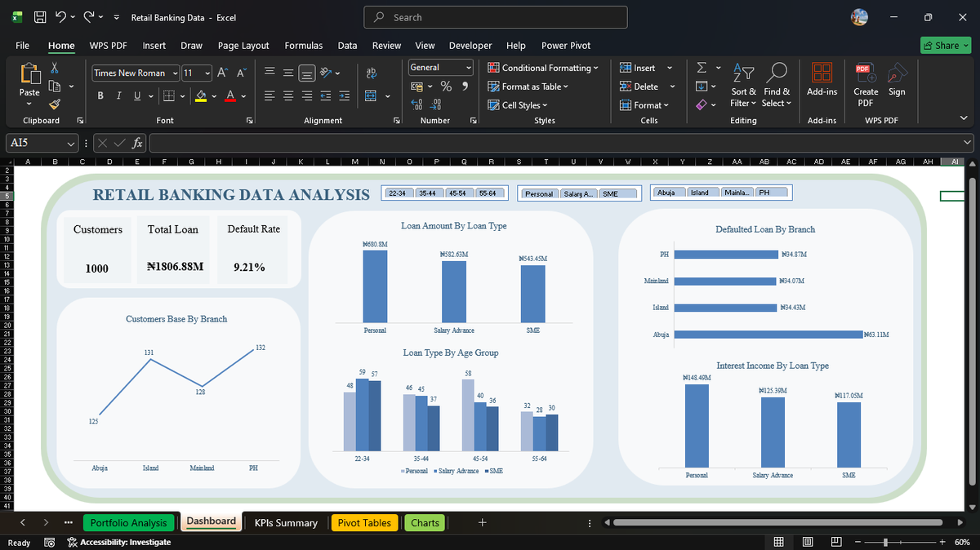Image resolution: width=980 pixels, height=550 pixels.
Task: Open the Pivot Tables sheet tab
Action: (x=364, y=523)
